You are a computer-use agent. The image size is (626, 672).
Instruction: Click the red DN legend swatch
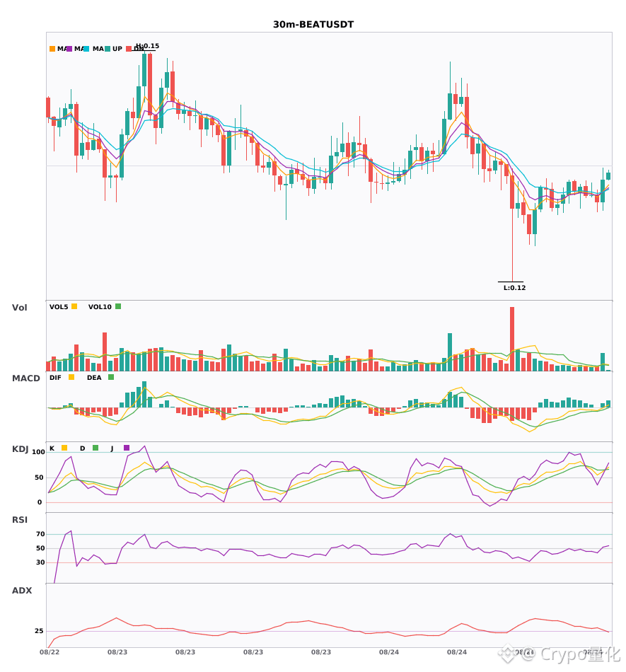pos(129,49)
